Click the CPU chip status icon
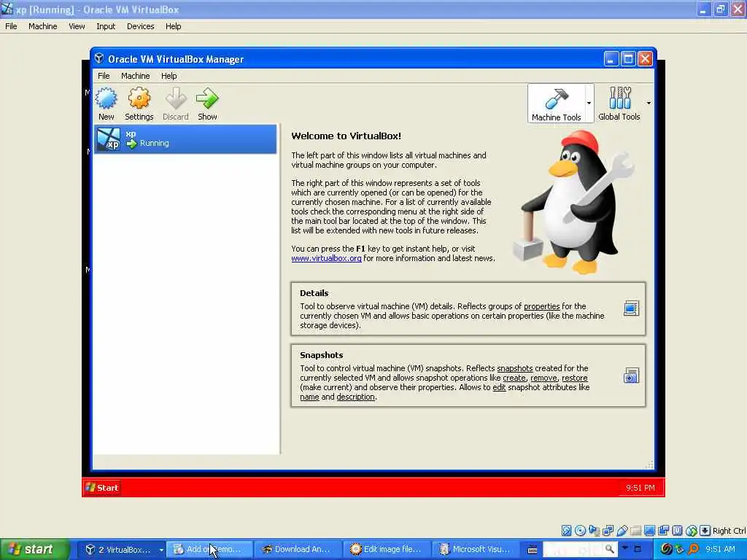 point(677,531)
